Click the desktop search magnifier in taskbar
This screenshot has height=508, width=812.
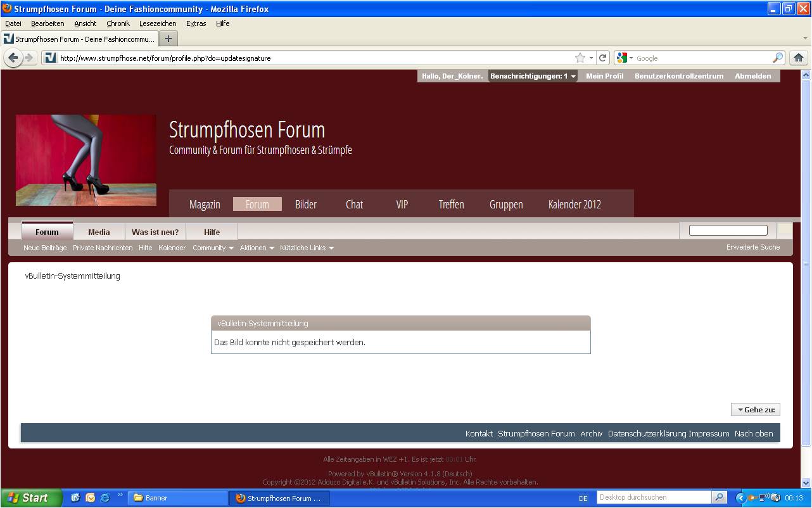(719, 498)
